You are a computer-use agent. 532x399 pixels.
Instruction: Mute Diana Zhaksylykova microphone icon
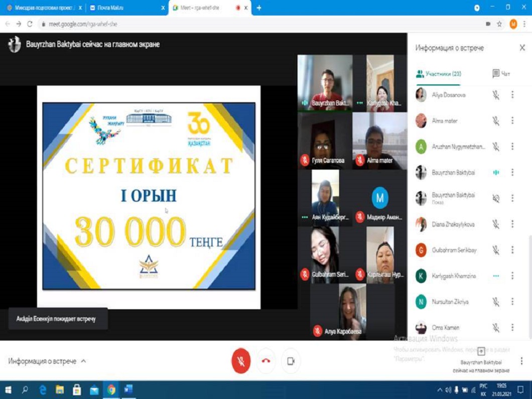pyautogui.click(x=496, y=224)
